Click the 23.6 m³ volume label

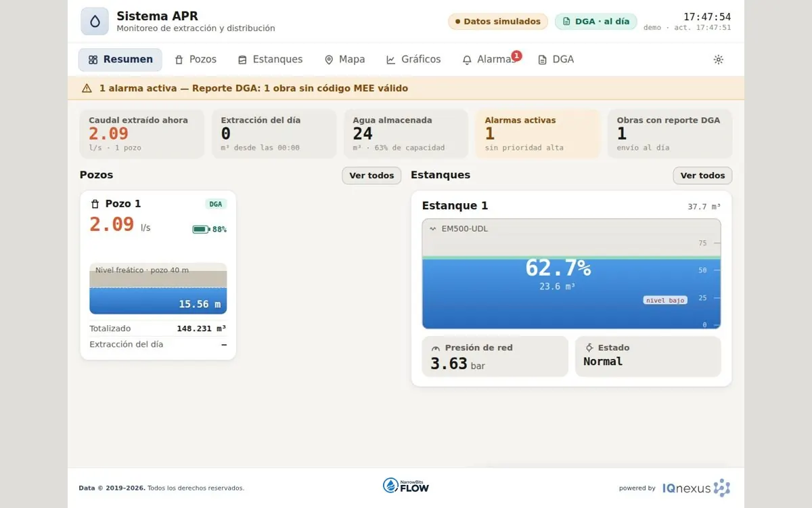(558, 287)
